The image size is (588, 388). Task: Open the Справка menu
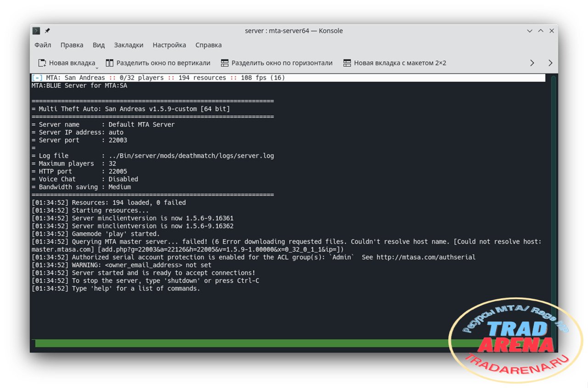tap(209, 45)
